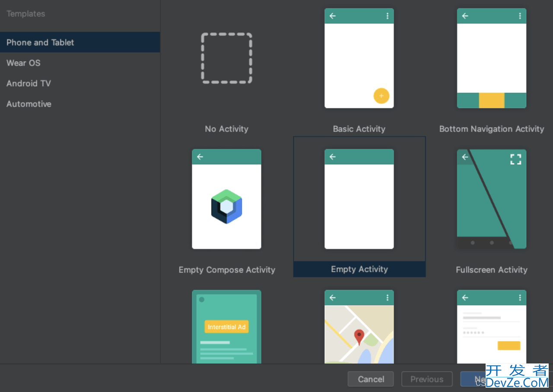Click the yellow button in Login preview
Viewport: 553px width, 392px height.
(x=509, y=345)
